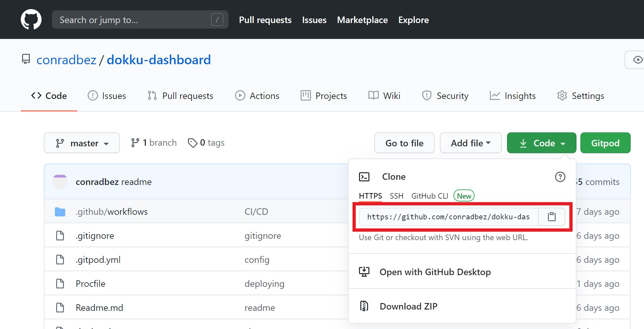
Task: Open the config commit message
Action: pos(257,260)
